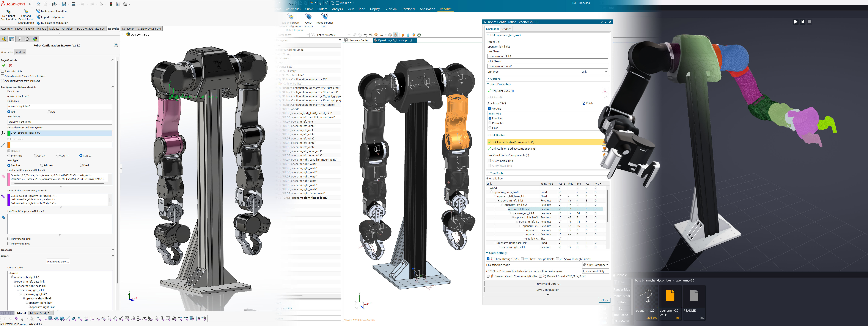Click the Close button in NX dialog
Image resolution: width=868 pixels, height=326 pixels.
[604, 300]
